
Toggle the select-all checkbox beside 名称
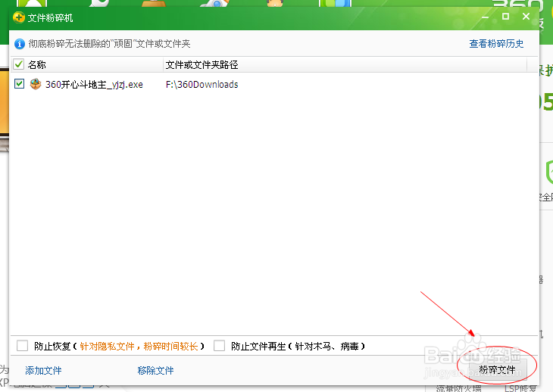(x=18, y=64)
